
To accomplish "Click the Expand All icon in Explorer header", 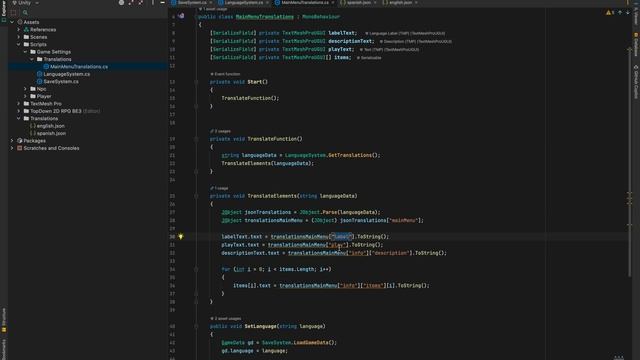I will point(131,2).
